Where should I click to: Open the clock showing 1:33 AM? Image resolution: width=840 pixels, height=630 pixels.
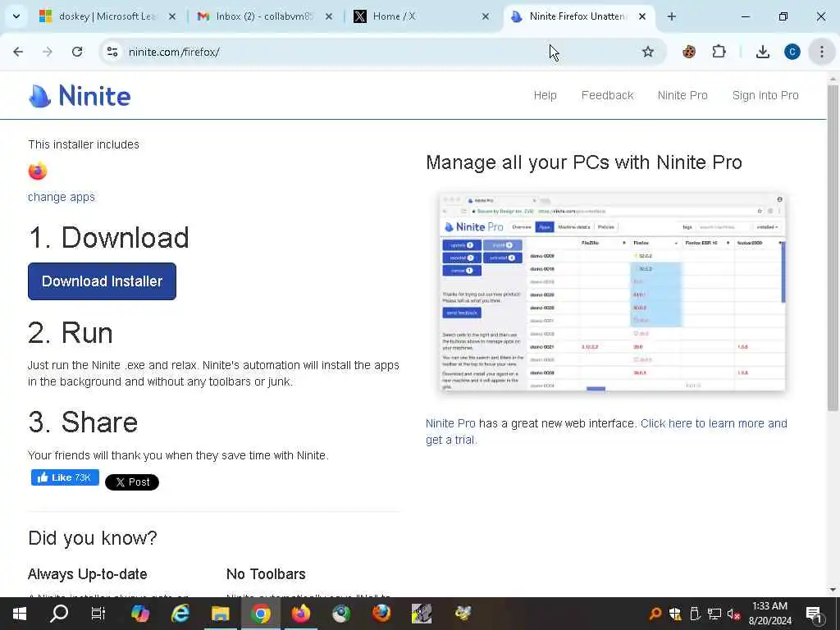tap(769, 614)
